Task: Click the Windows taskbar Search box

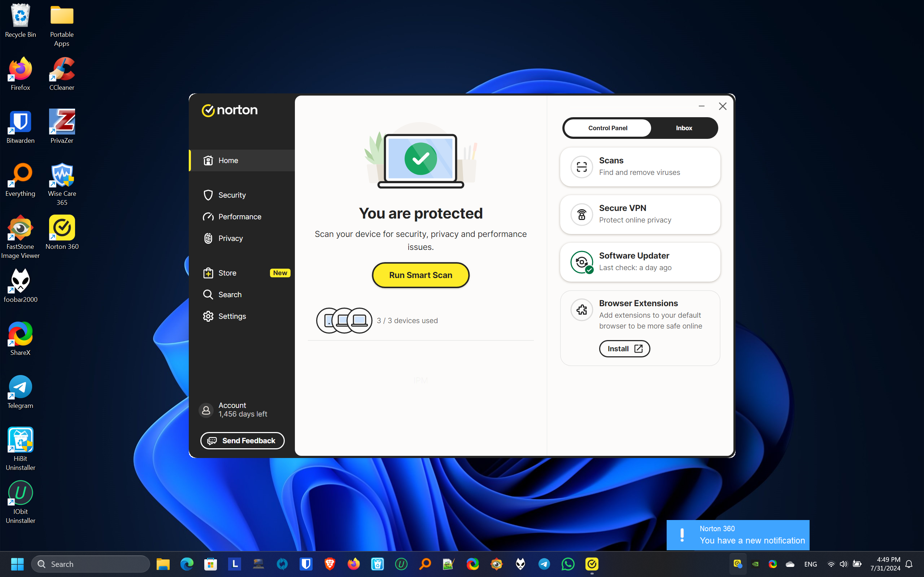Action: (x=91, y=564)
